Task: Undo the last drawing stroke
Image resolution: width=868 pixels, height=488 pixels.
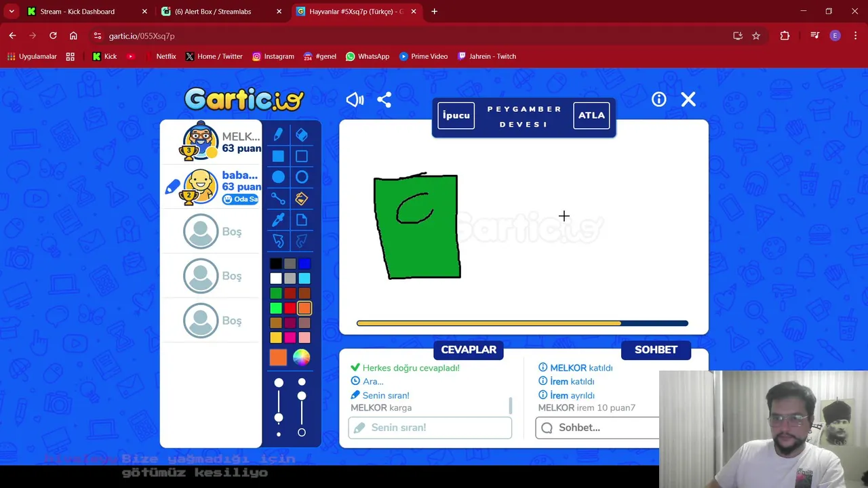Action: coord(278,241)
